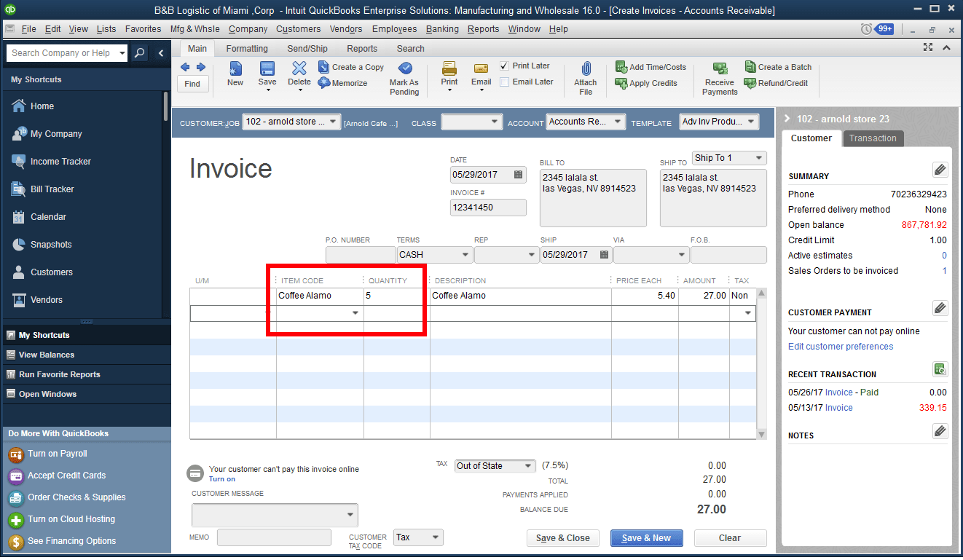The image size is (963, 560).
Task: Click the Invoice # field
Action: [488, 208]
